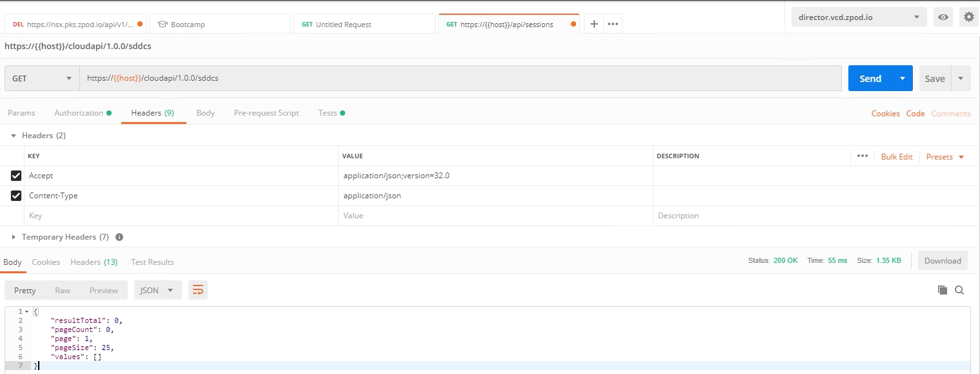Expand the Temporary Headers section
This screenshot has width=980, height=374.
tap(14, 237)
